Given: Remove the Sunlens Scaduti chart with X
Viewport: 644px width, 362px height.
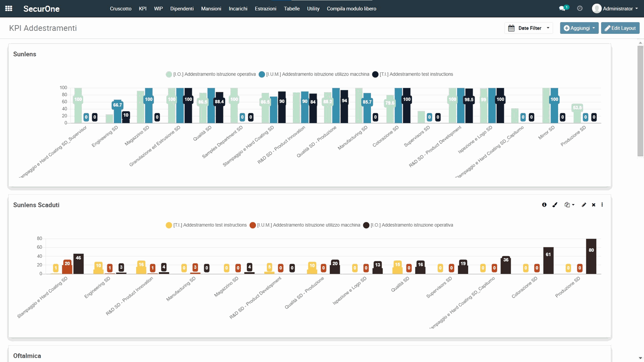Looking at the screenshot, I should pos(594,205).
